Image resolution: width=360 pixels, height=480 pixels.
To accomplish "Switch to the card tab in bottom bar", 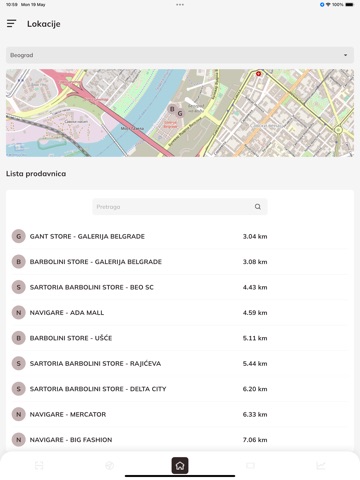I will [250, 465].
